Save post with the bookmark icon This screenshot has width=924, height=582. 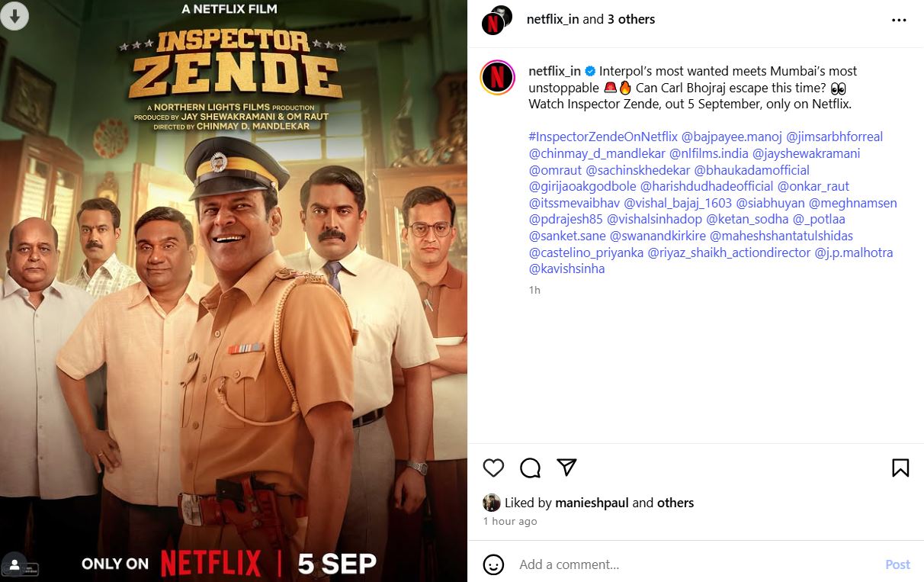[x=900, y=468]
